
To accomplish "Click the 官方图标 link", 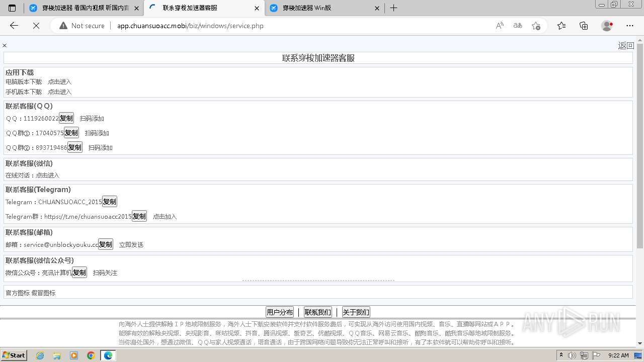I will [18, 293].
